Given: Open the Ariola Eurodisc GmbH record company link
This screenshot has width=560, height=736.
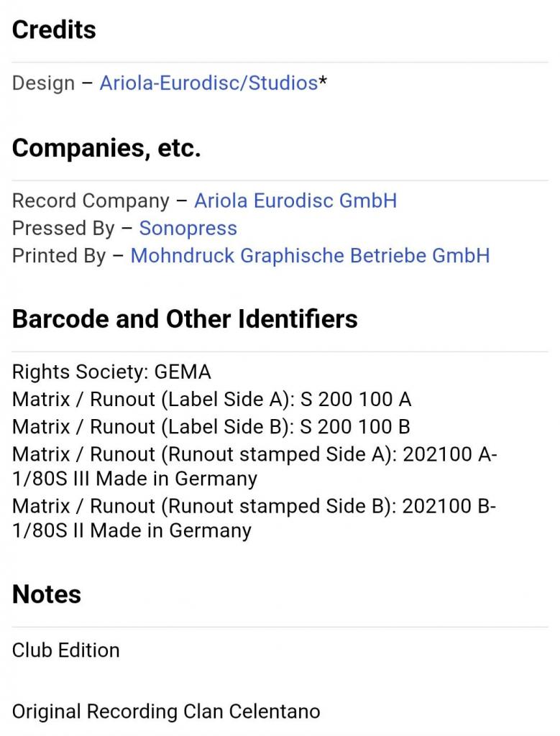Looking at the screenshot, I should pyautogui.click(x=295, y=201).
